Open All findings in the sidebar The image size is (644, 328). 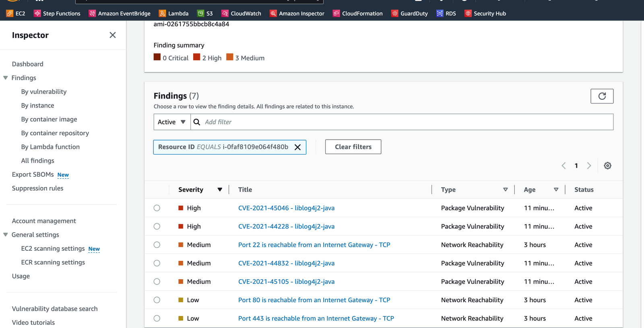coord(38,161)
